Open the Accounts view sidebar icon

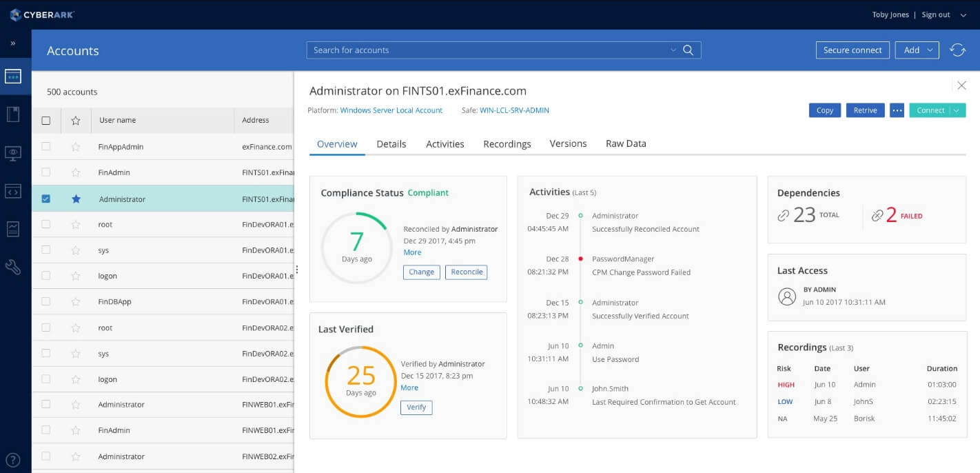13,77
